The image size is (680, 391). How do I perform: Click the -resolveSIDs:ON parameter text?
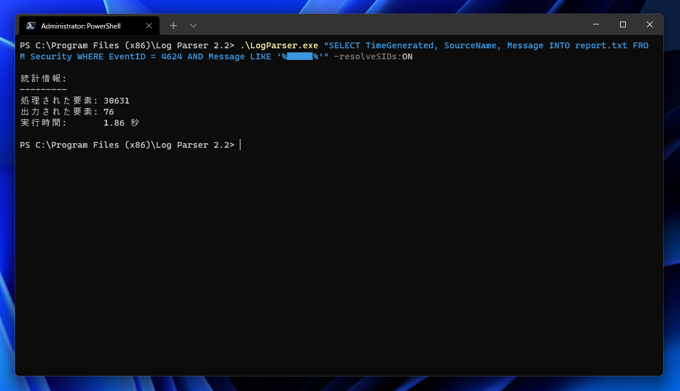[x=373, y=57]
